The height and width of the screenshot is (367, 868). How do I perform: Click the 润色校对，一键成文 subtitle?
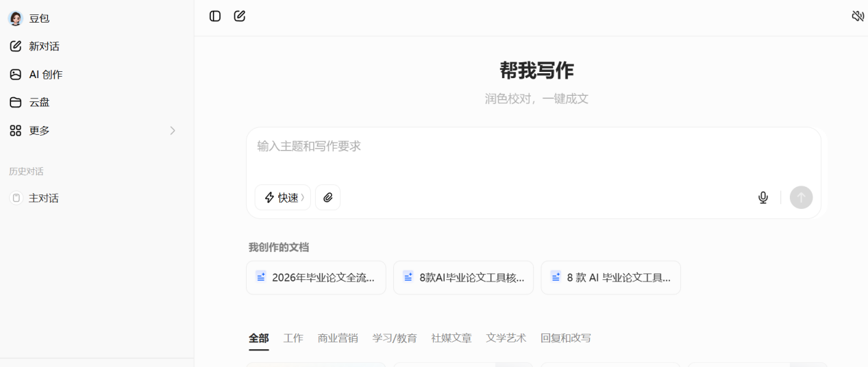coord(536,99)
